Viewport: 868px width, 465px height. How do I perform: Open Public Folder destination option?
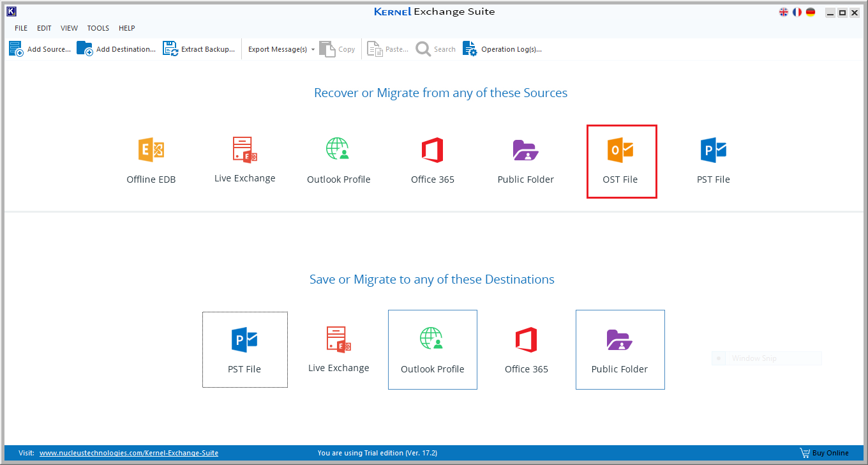pyautogui.click(x=620, y=349)
